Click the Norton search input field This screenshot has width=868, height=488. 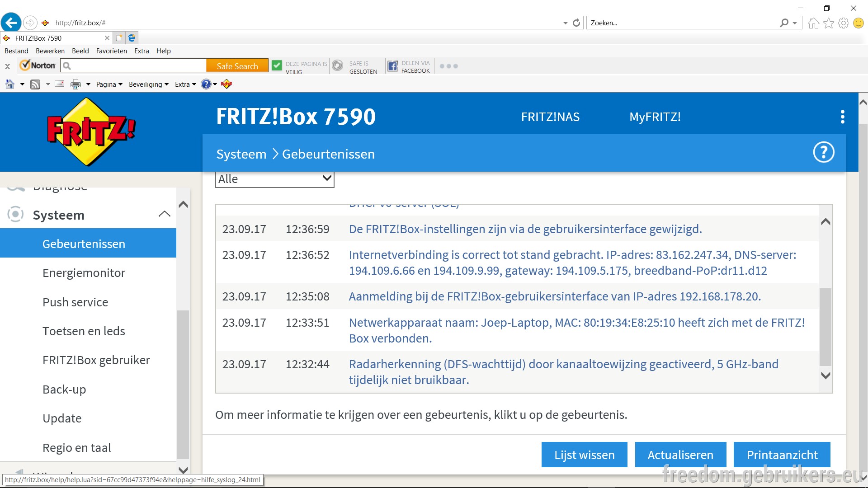click(x=134, y=66)
